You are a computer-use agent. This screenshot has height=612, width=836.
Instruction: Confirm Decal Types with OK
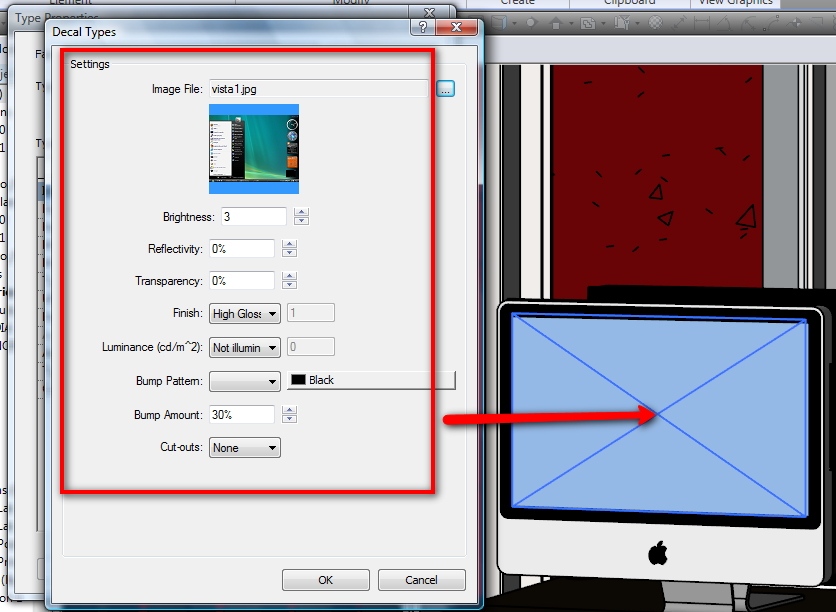tap(326, 580)
